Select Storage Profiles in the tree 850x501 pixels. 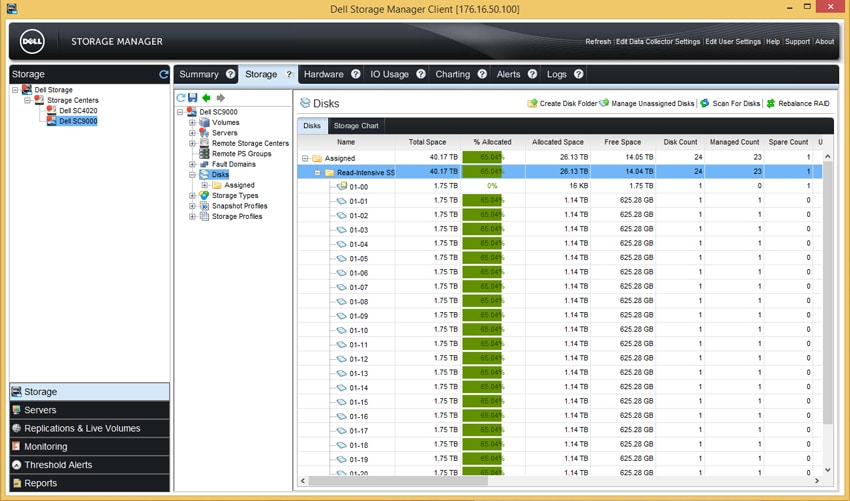[x=237, y=216]
